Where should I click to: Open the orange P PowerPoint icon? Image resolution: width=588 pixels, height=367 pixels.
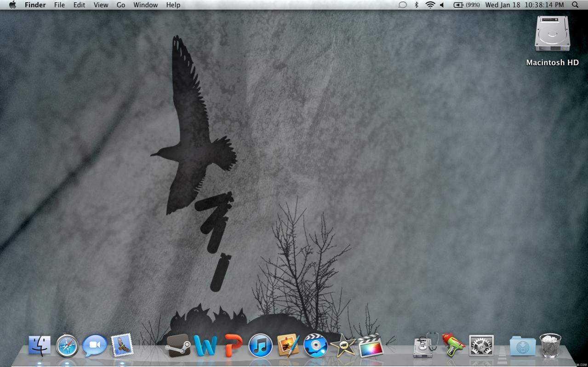[233, 345]
